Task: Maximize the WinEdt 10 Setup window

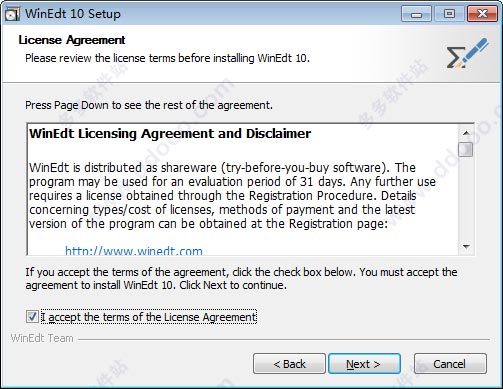Action: pyautogui.click(x=449, y=14)
